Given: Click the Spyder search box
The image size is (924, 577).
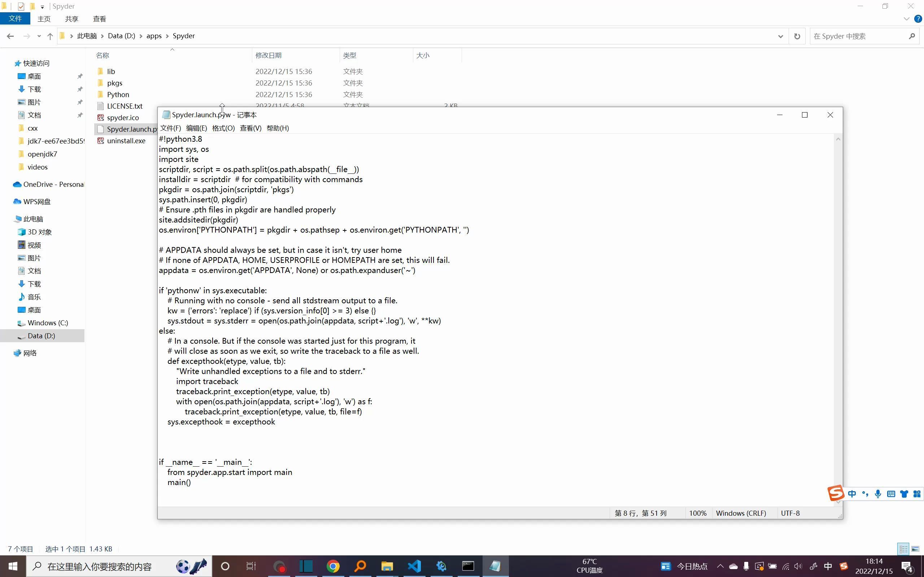Looking at the screenshot, I should click(x=859, y=36).
